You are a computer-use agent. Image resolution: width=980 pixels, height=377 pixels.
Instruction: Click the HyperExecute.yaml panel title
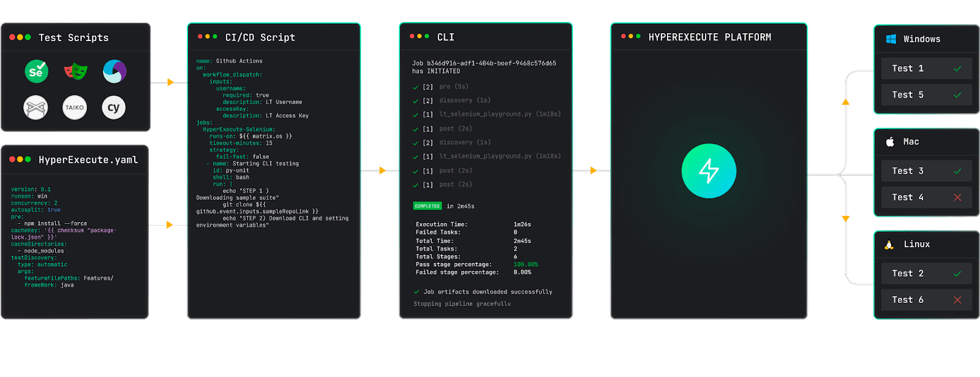point(88,160)
